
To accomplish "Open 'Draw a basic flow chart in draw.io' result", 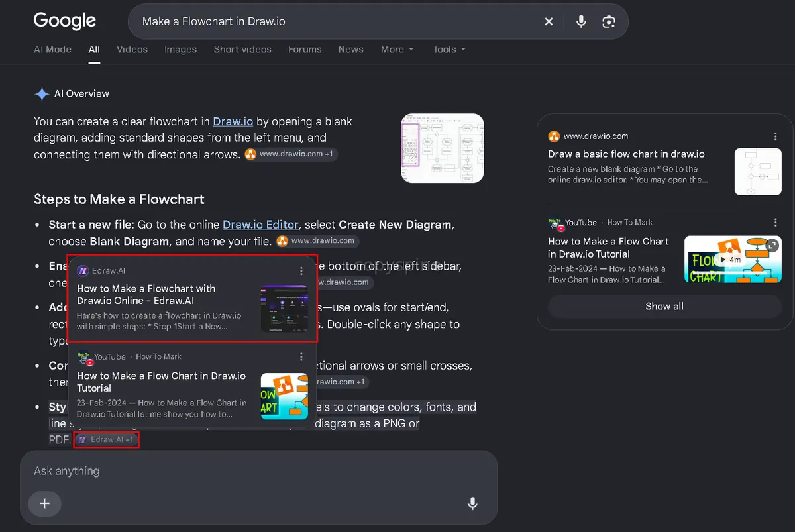I will (x=626, y=154).
